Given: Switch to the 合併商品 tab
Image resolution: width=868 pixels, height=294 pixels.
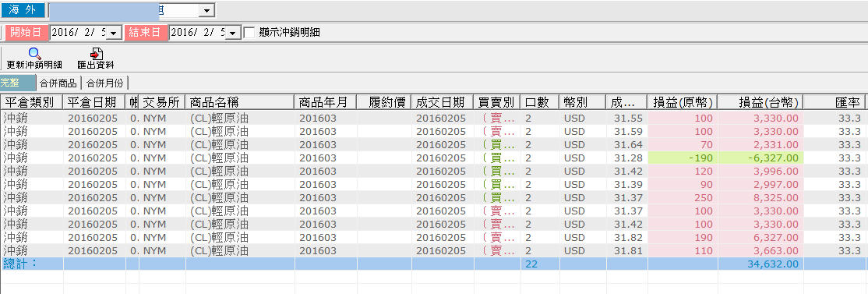Looking at the screenshot, I should pyautogui.click(x=58, y=83).
